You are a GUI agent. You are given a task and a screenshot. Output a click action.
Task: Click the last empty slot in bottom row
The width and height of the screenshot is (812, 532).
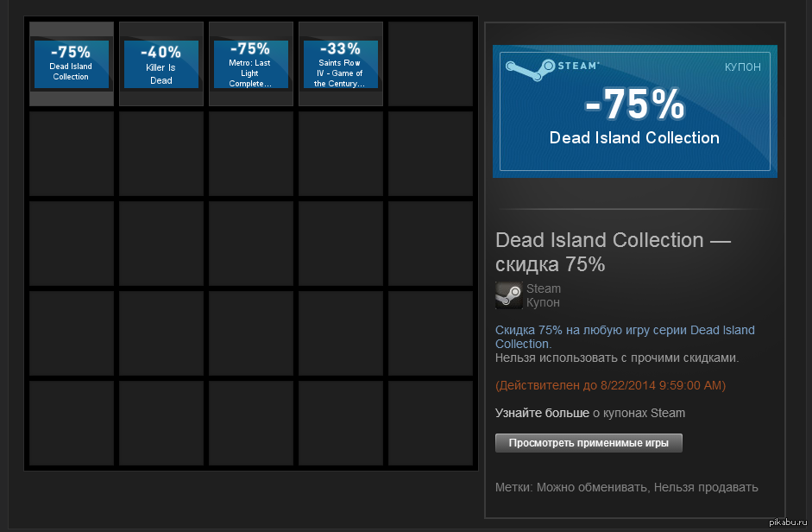click(431, 423)
